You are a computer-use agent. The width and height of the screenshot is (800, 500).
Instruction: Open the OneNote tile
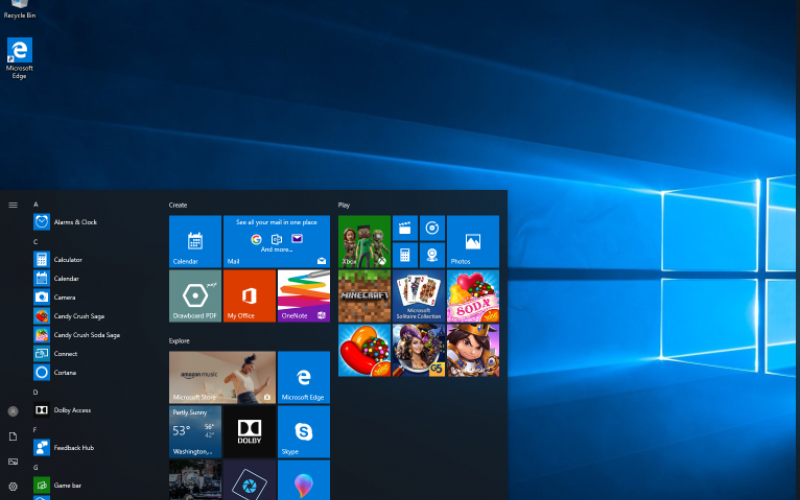[x=303, y=295]
